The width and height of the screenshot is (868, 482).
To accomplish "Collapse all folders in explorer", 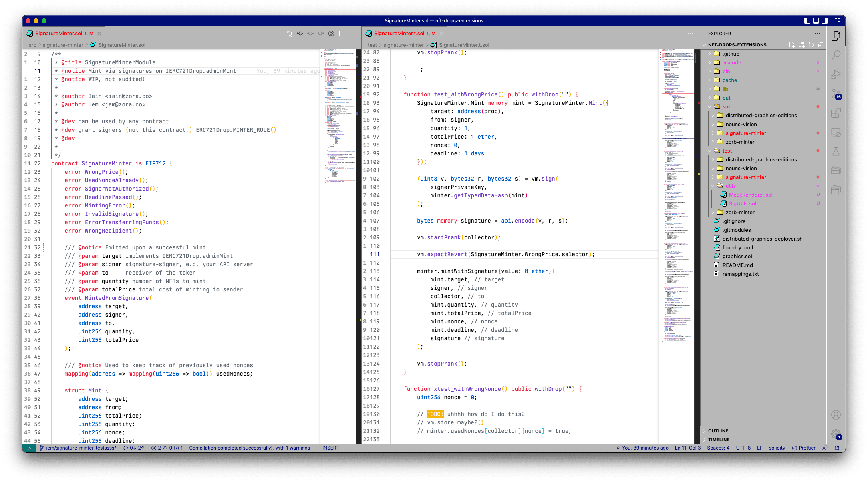I will tap(821, 45).
